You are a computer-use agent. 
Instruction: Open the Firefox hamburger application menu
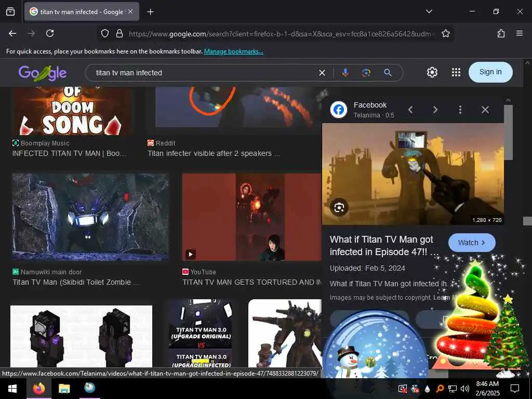[519, 33]
